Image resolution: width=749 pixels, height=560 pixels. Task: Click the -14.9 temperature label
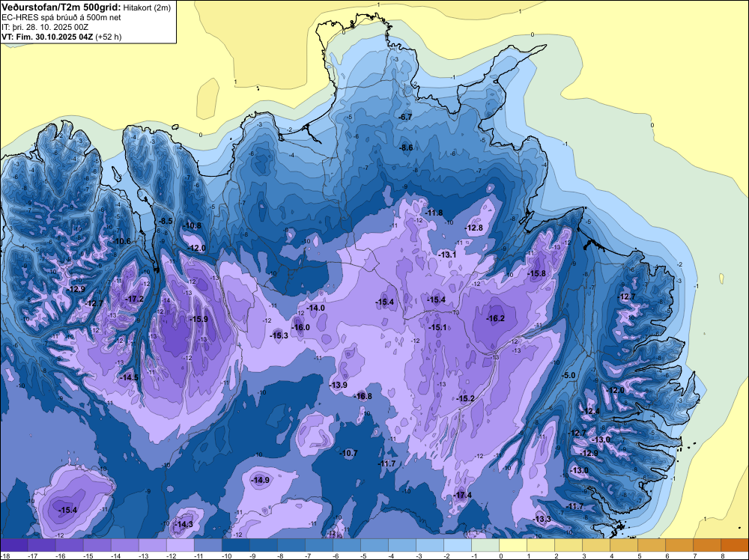[x=261, y=481]
